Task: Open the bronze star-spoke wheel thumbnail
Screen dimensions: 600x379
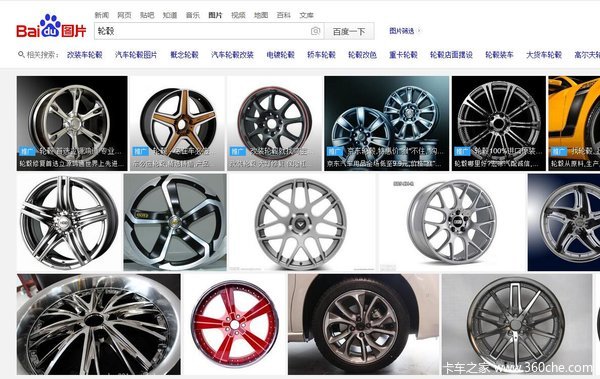Action: tap(177, 123)
